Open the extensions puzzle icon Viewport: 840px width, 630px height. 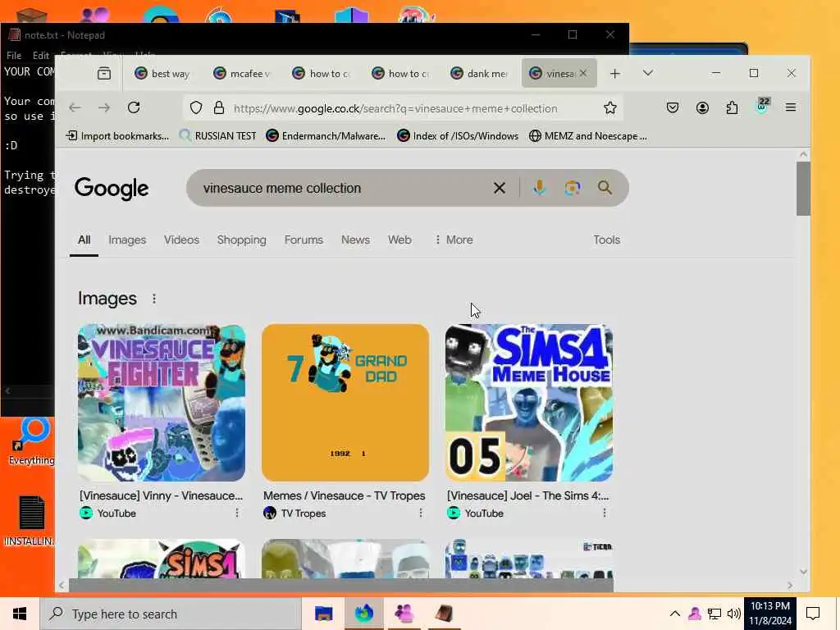coord(732,107)
